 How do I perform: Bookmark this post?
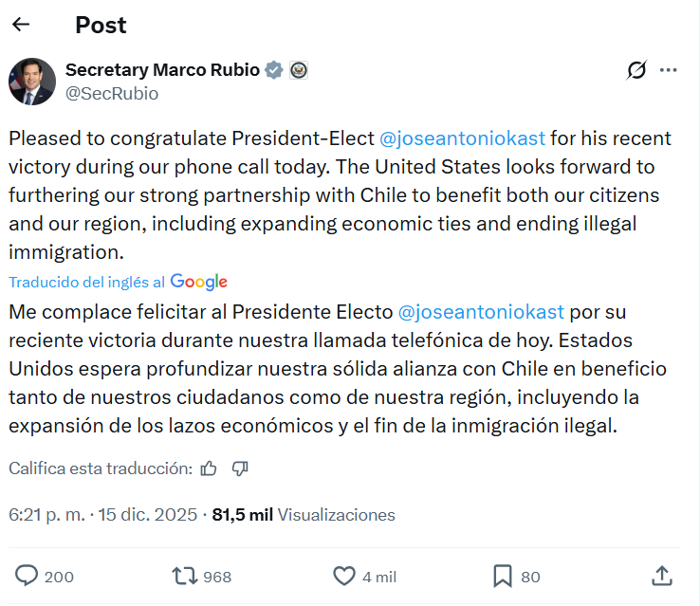coord(502,576)
